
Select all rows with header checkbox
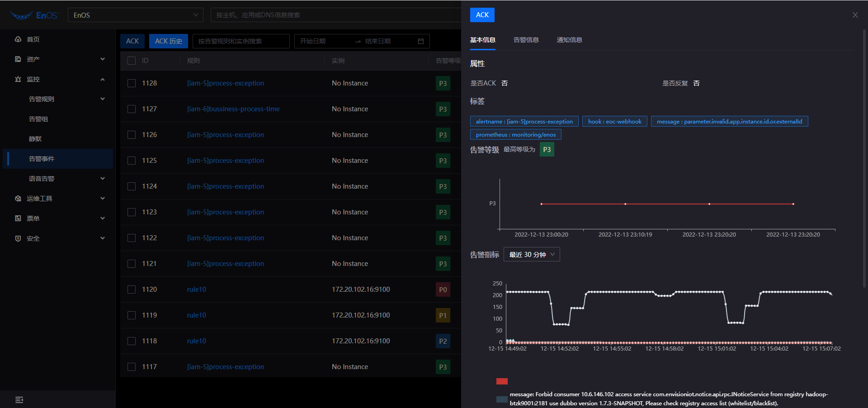point(132,61)
